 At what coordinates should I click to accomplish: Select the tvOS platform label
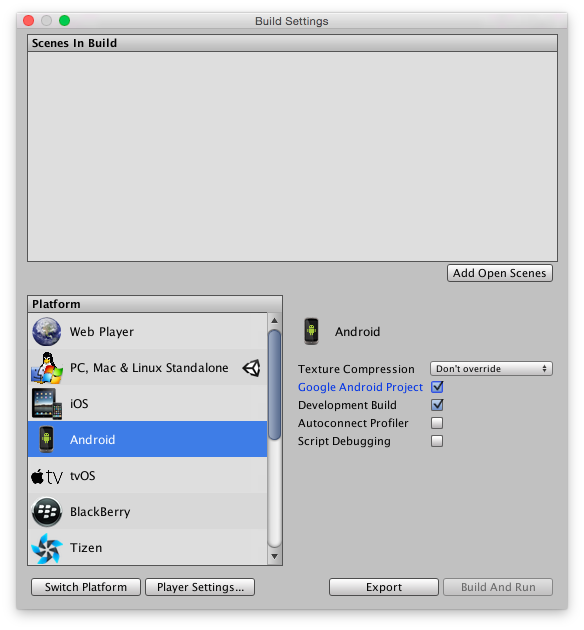[x=83, y=476]
